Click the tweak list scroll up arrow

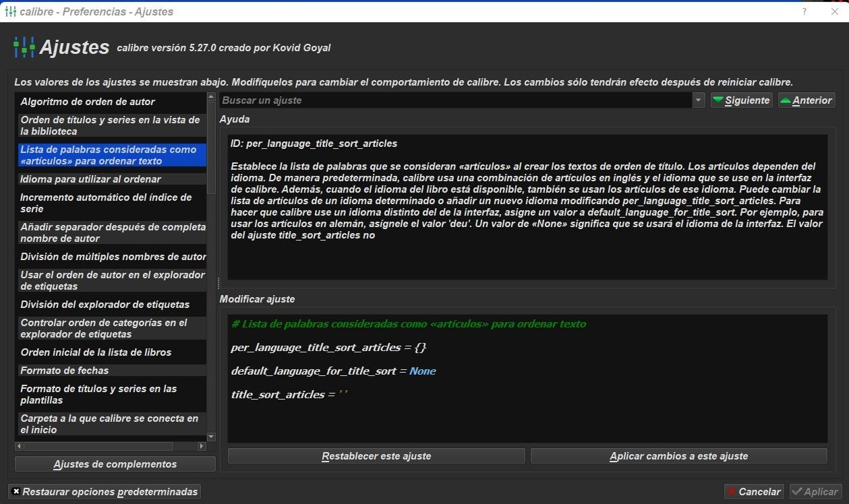211,97
